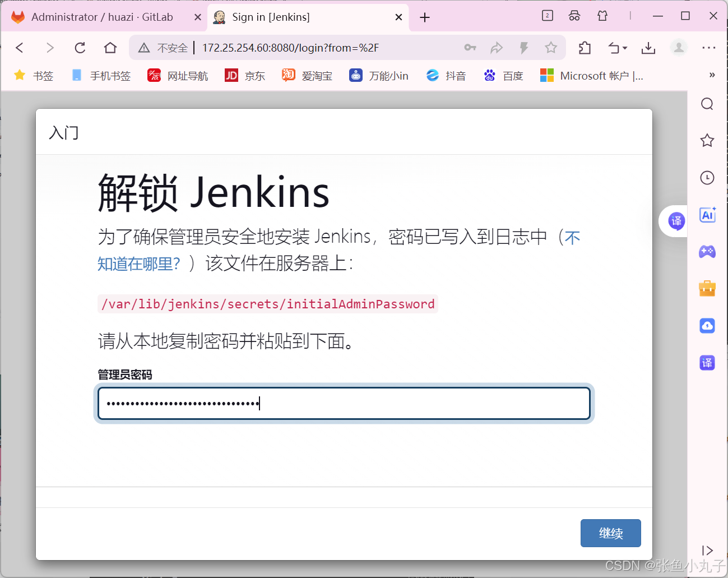
Task: Open the extensions puzzle icon
Action: pos(585,48)
